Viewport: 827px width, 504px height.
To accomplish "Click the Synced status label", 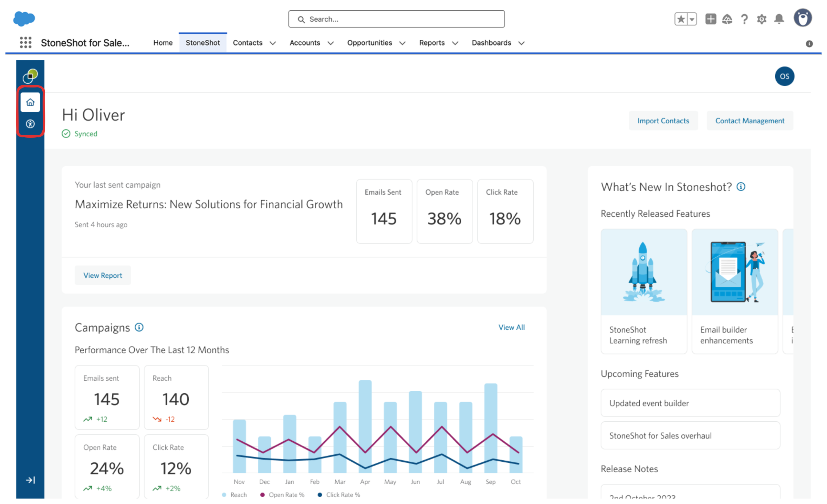I will pos(86,134).
